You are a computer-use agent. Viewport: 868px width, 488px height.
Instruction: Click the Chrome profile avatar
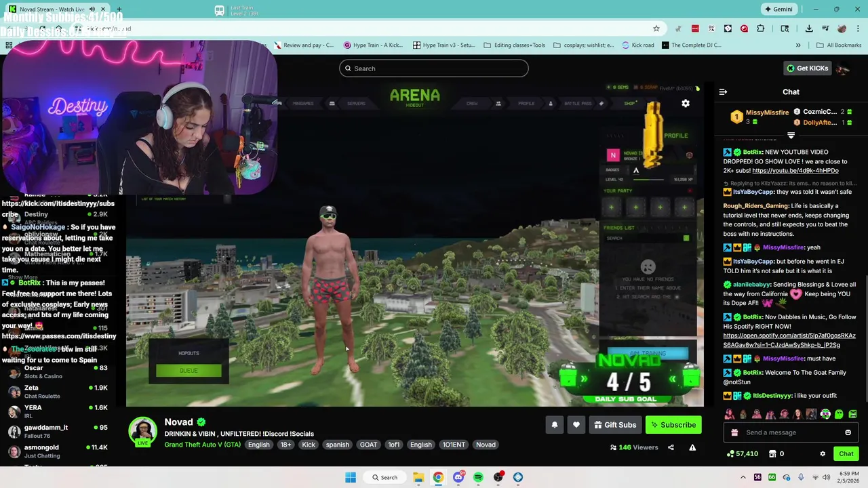[x=842, y=28]
